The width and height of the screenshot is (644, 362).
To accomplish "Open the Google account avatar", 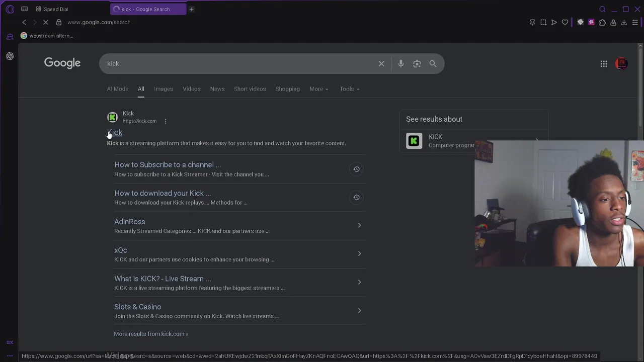I will point(622,63).
